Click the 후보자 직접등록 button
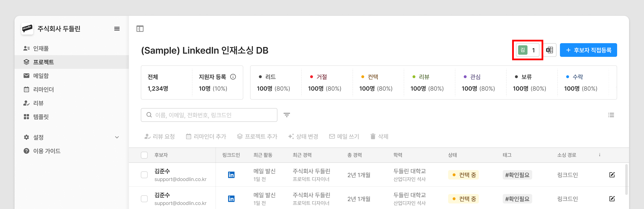 (x=588, y=50)
